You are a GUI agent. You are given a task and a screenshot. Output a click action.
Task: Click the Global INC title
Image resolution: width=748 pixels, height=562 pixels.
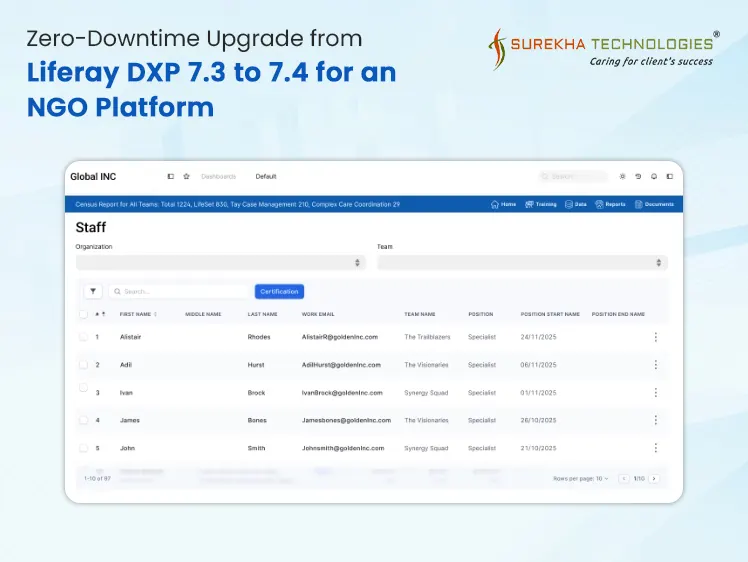point(93,177)
